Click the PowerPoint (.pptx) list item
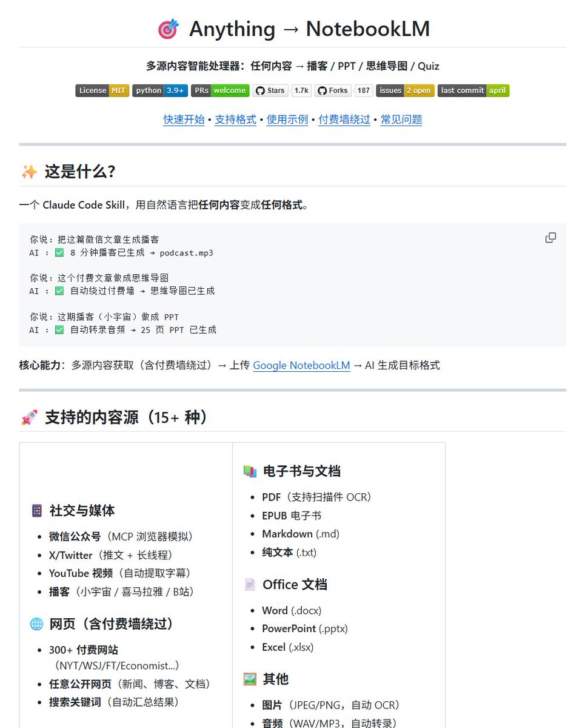This screenshot has height=728, width=585. (305, 629)
